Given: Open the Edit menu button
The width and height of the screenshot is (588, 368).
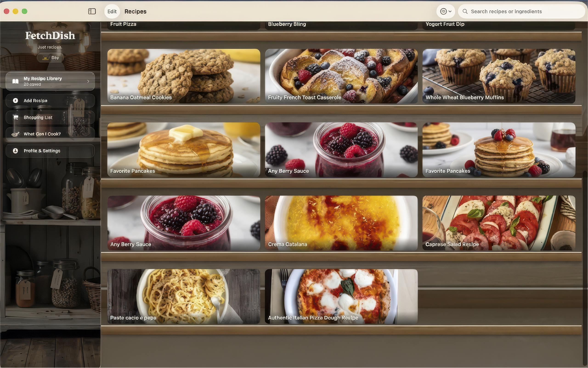Looking at the screenshot, I should 112,11.
